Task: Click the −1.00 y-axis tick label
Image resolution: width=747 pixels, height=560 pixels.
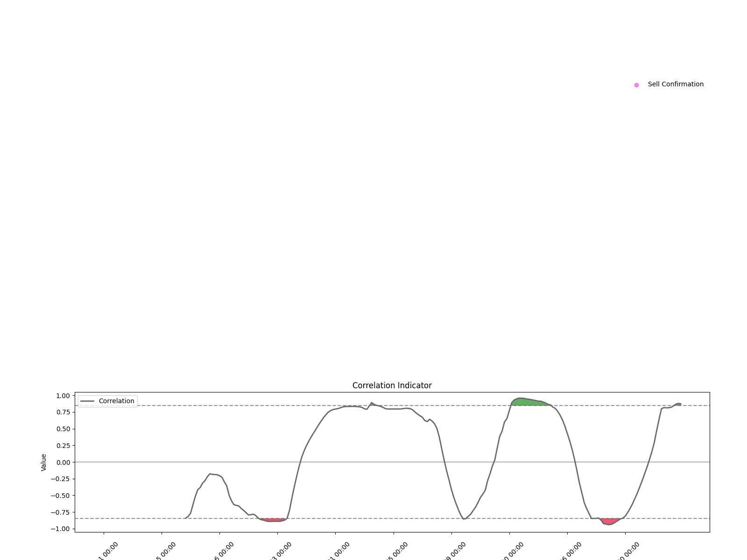Action: pyautogui.click(x=61, y=529)
